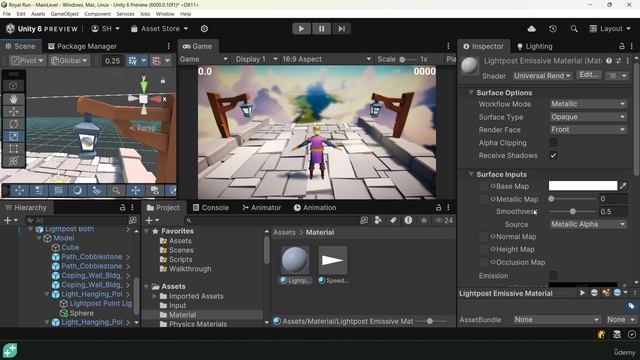Viewport: 640px width, 360px height.
Task: Select the Rect tool in Scene toolbar
Action: 13,149
